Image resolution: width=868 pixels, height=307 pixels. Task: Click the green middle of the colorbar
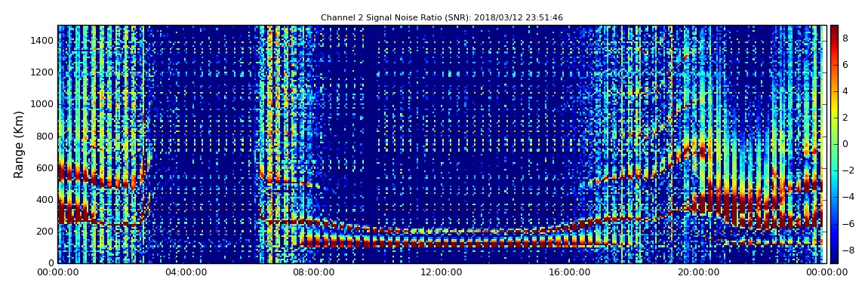834,144
